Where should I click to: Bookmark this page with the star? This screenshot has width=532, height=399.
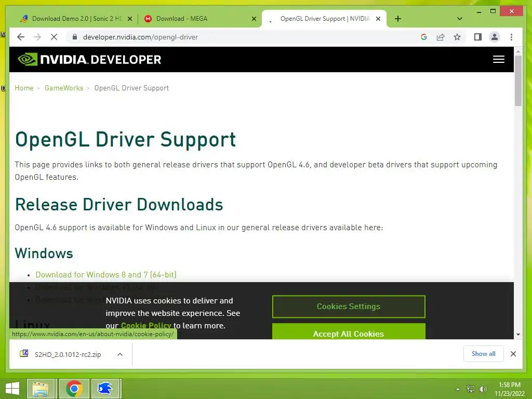coord(457,37)
